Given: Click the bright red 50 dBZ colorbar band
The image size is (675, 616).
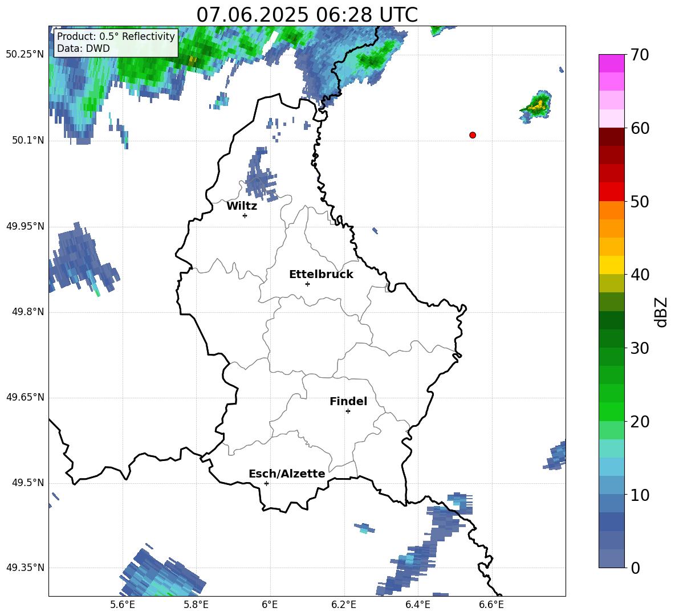Looking at the screenshot, I should point(611,192).
